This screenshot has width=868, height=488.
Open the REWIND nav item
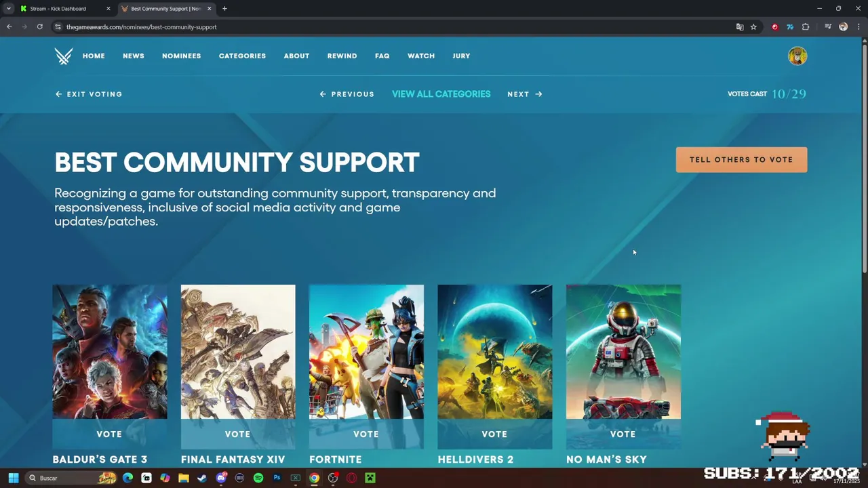pyautogui.click(x=342, y=56)
